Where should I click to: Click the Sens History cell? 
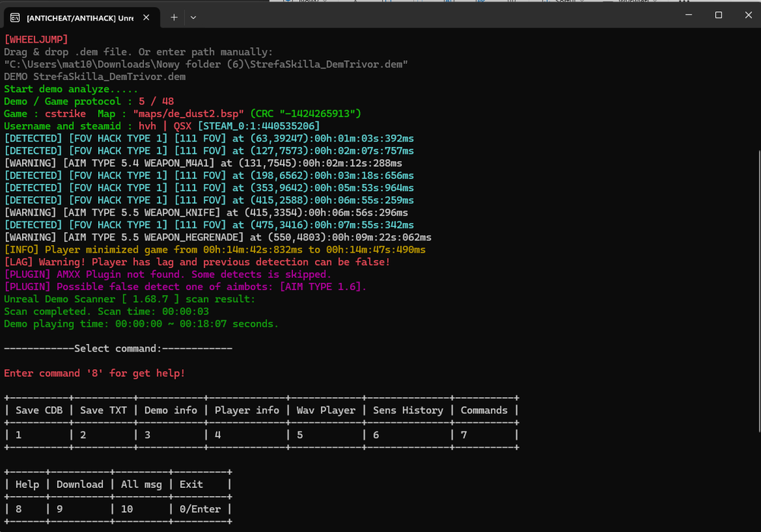pyautogui.click(x=408, y=410)
